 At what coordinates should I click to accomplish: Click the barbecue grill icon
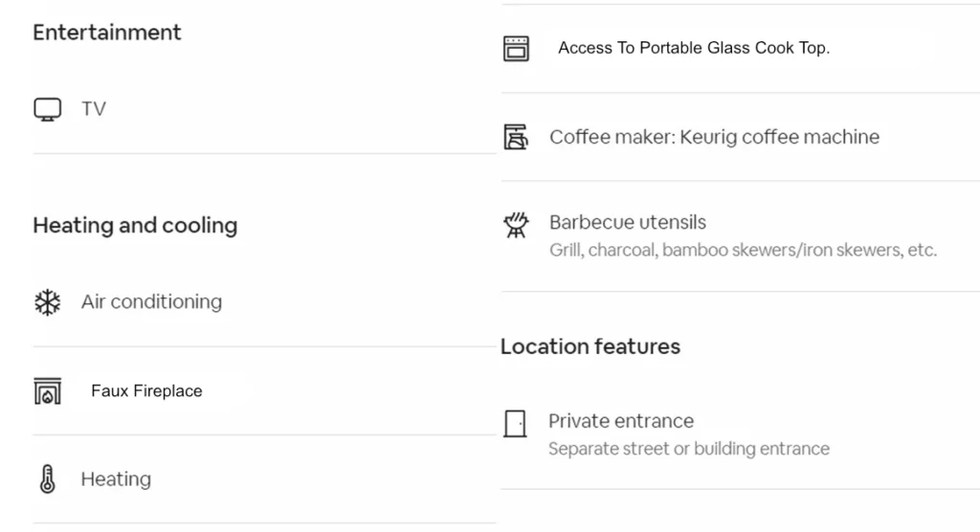[516, 225]
